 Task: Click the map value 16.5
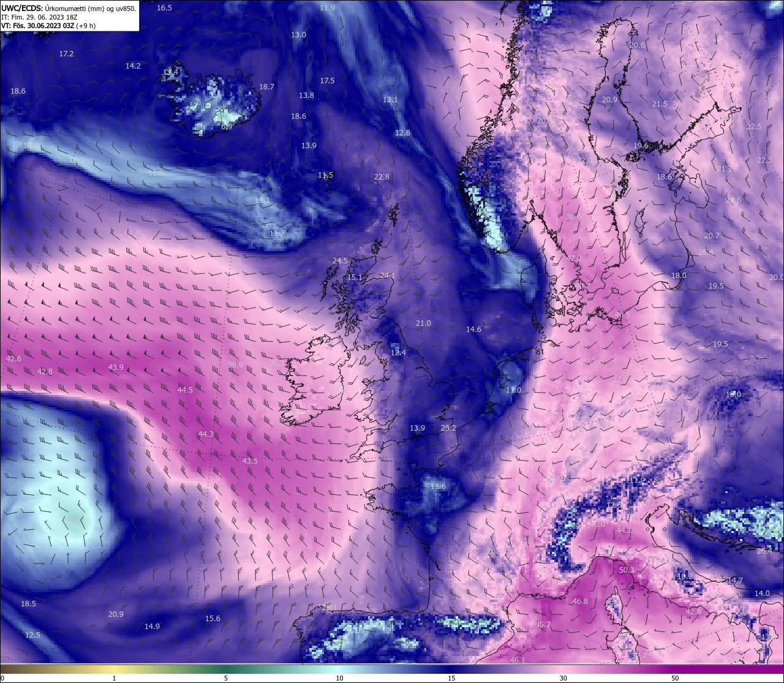coord(164,7)
